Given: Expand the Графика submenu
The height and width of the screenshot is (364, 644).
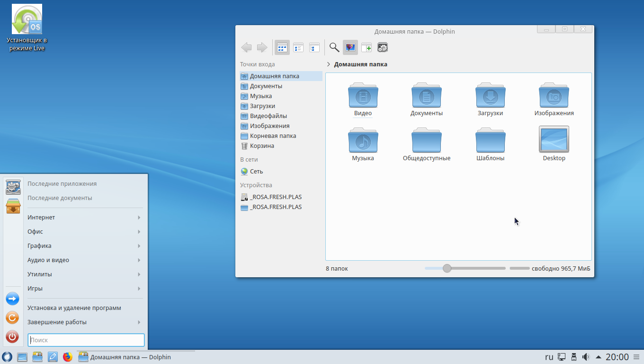Looking at the screenshot, I should click(85, 246).
